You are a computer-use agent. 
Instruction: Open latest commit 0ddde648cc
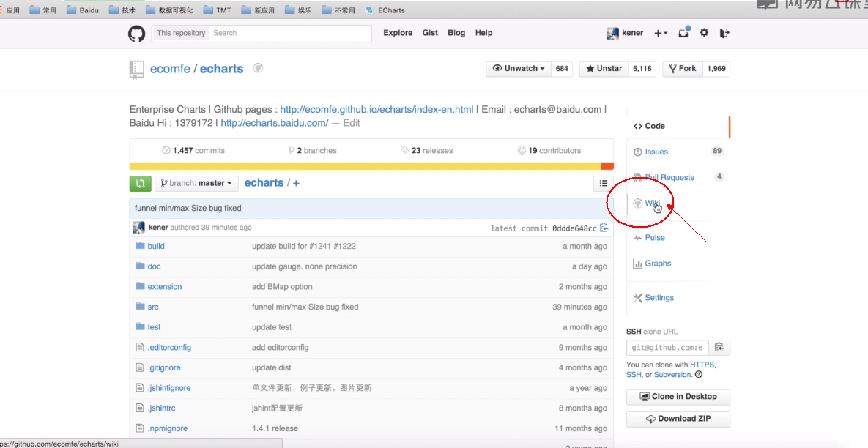[x=574, y=228]
